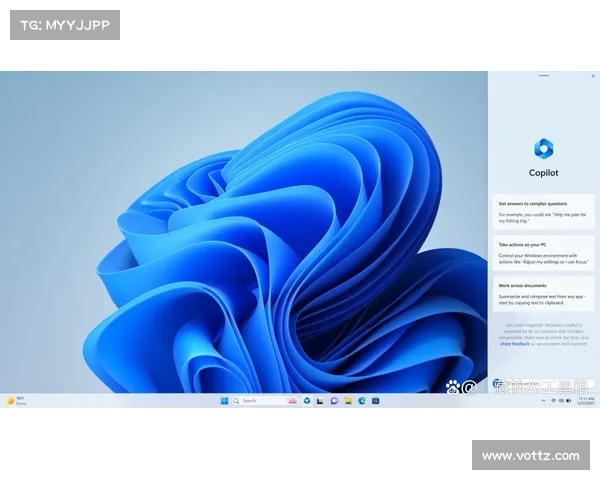Close the Copilot side panel
The width and height of the screenshot is (600, 480).
pyautogui.click(x=593, y=76)
